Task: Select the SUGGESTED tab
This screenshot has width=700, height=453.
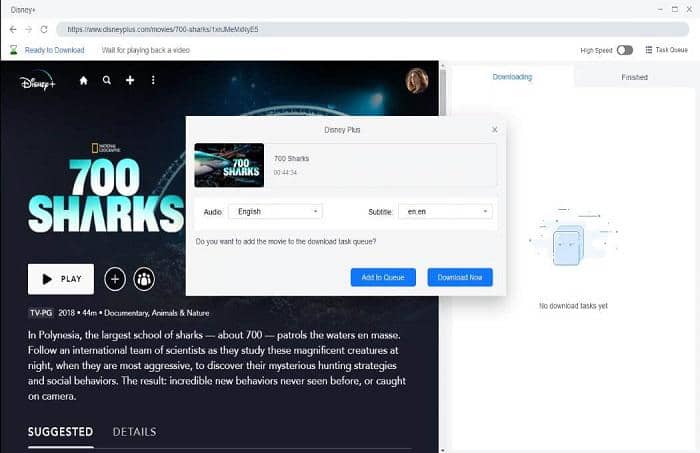Action: tap(60, 432)
